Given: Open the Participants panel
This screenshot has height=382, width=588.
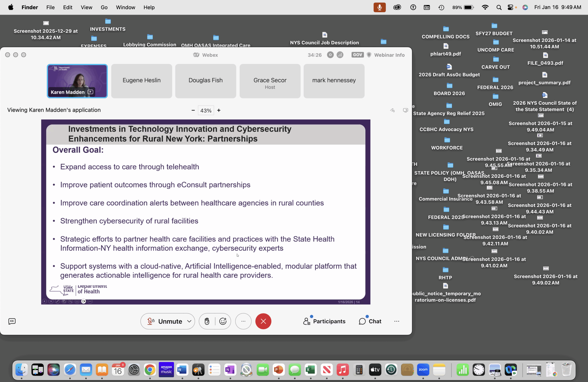Looking at the screenshot, I should (x=324, y=321).
